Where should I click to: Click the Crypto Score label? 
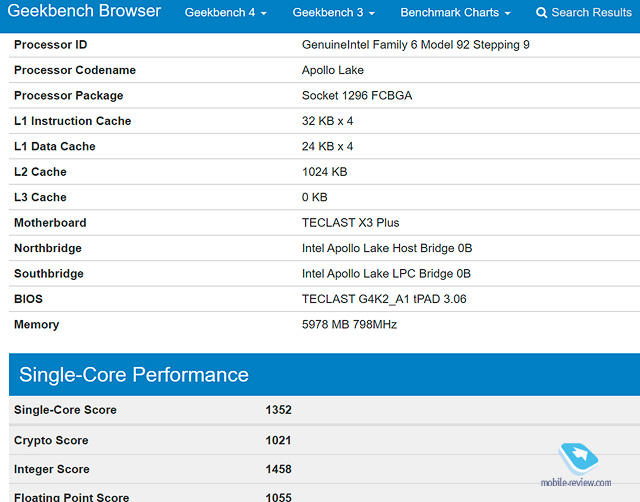point(51,440)
